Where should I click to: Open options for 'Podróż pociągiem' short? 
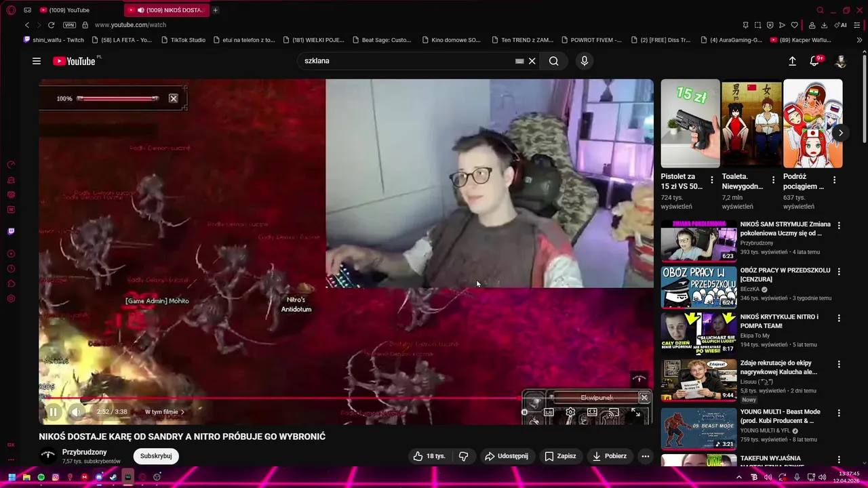pos(835,180)
